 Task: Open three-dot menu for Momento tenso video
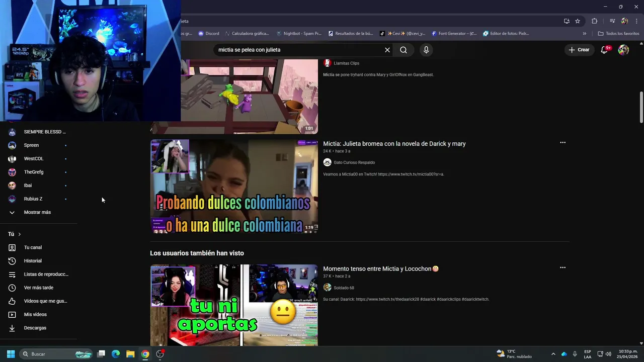(562, 267)
